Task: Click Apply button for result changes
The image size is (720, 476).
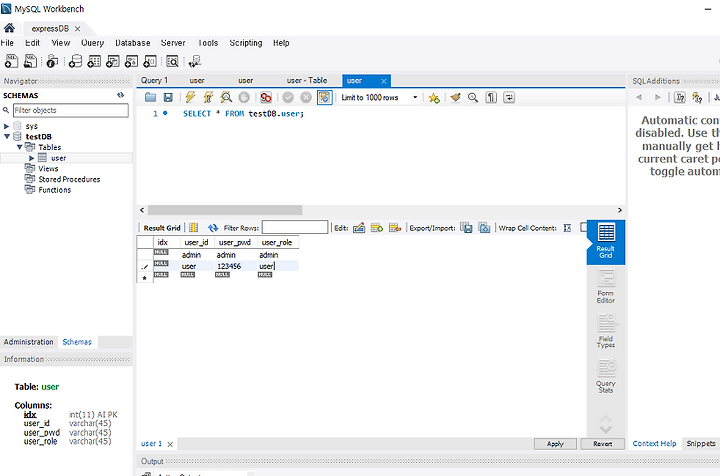Action: coord(555,444)
